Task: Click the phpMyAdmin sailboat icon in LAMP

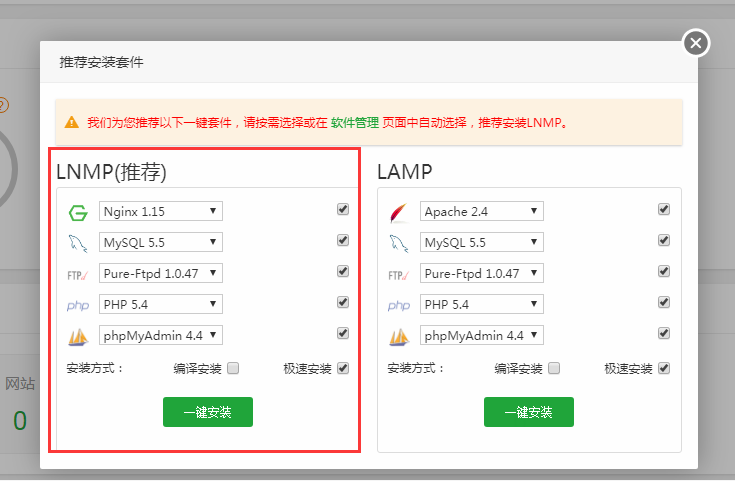Action: tap(399, 336)
